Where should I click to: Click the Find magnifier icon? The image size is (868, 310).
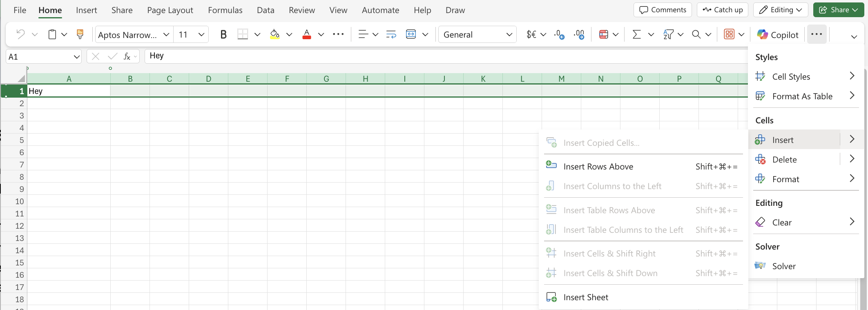click(x=696, y=34)
